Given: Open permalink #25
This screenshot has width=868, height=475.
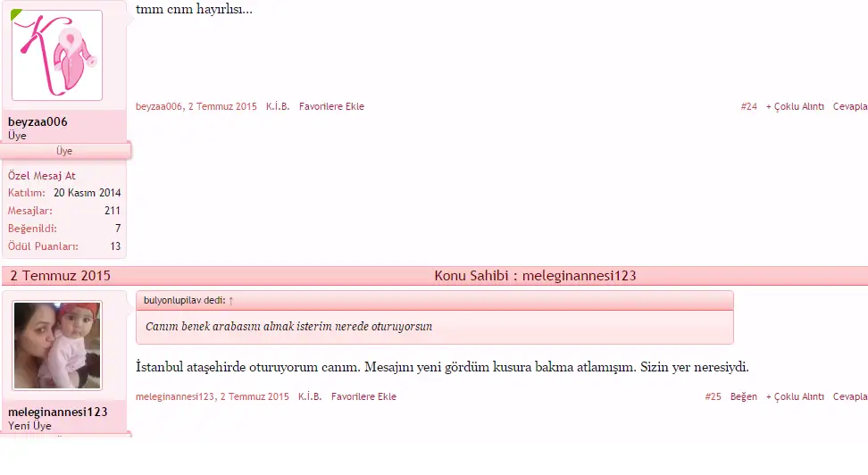Looking at the screenshot, I should [x=713, y=396].
